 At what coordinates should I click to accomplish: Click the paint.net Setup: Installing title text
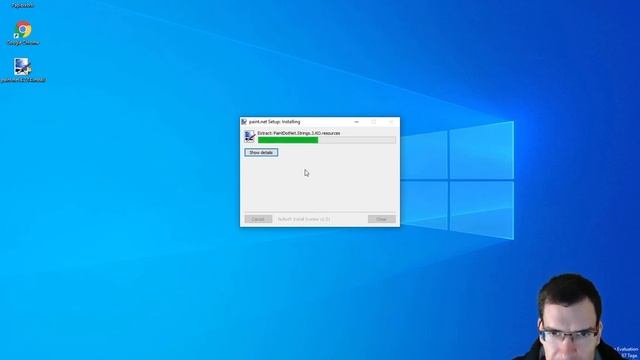[274, 122]
